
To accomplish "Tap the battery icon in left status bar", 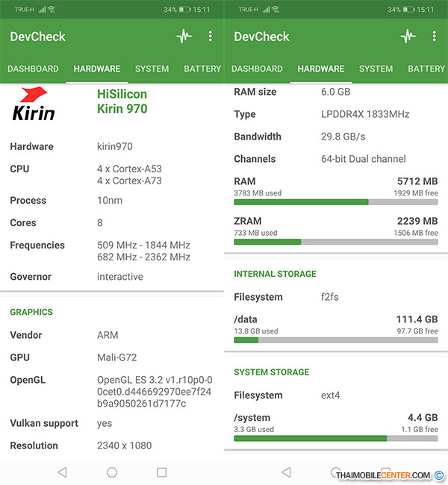I will click(185, 10).
